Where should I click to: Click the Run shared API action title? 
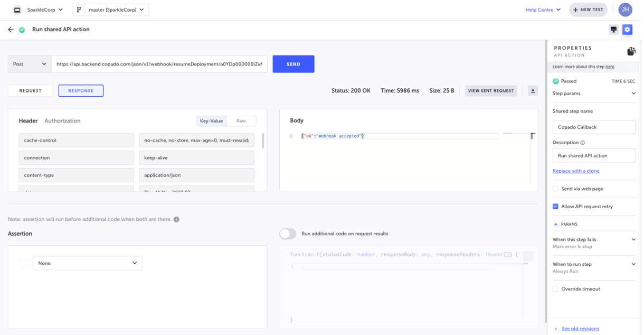coord(61,30)
